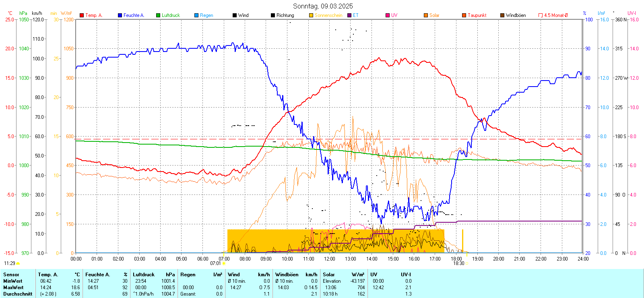Click the yellow Sonnenschein legend marker
The width and height of the screenshot is (644, 298).
coord(311,15)
